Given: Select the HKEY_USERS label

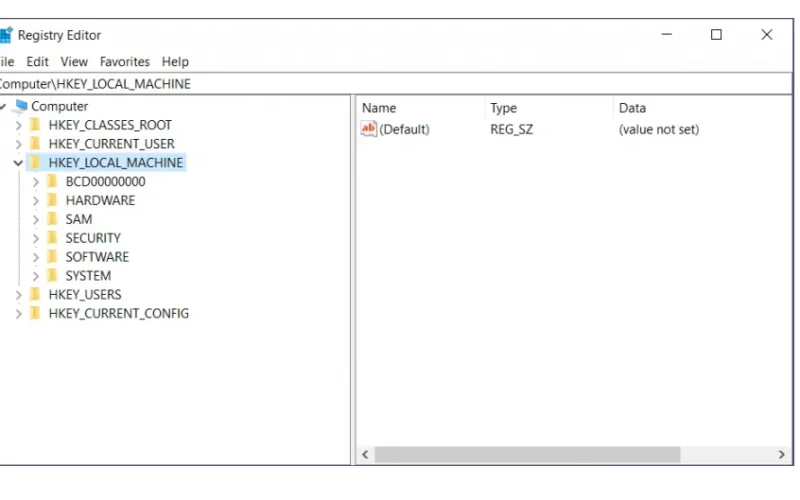Looking at the screenshot, I should (85, 295).
